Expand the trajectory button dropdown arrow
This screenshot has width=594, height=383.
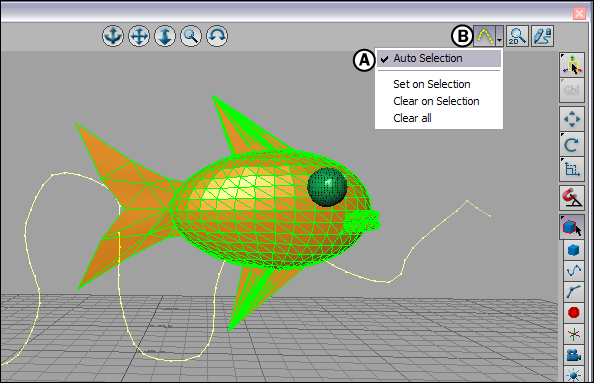pyautogui.click(x=500, y=36)
